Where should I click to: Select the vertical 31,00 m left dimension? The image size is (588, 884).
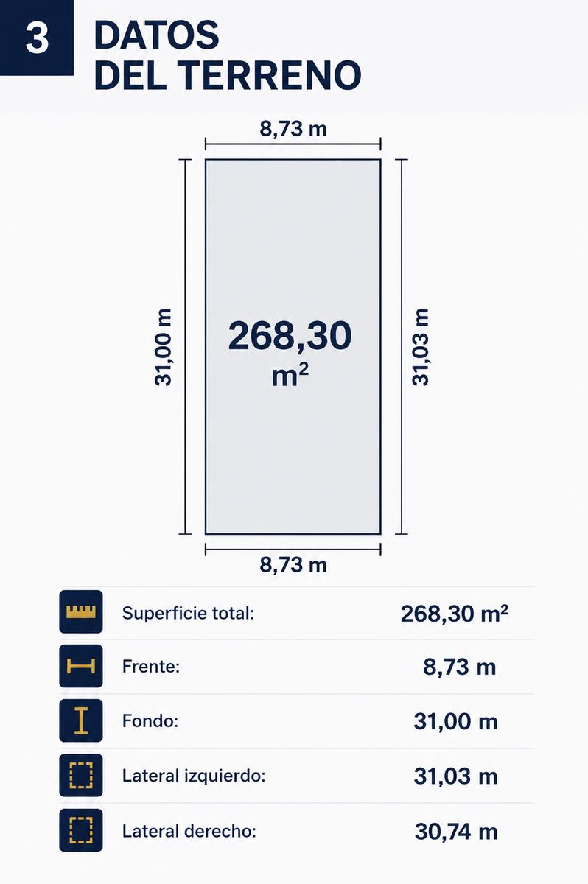[164, 346]
